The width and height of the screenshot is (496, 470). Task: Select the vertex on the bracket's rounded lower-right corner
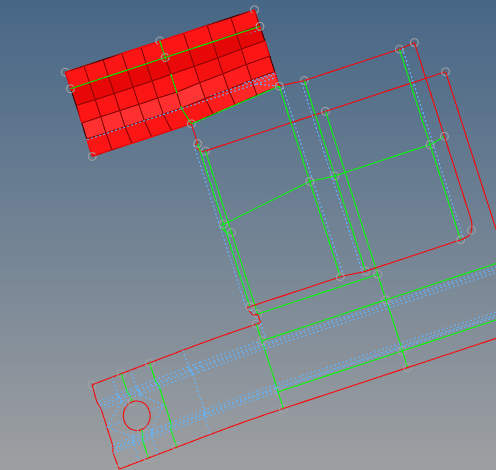coord(471,230)
